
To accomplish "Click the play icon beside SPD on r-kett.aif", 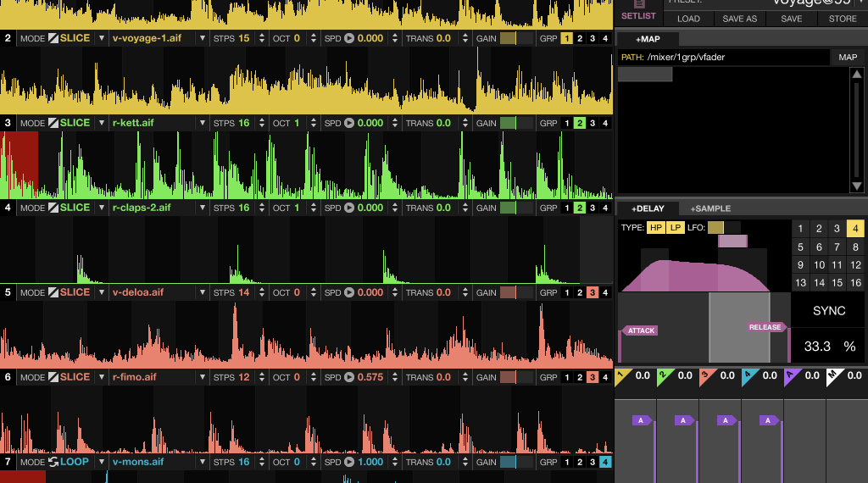I will (x=348, y=123).
